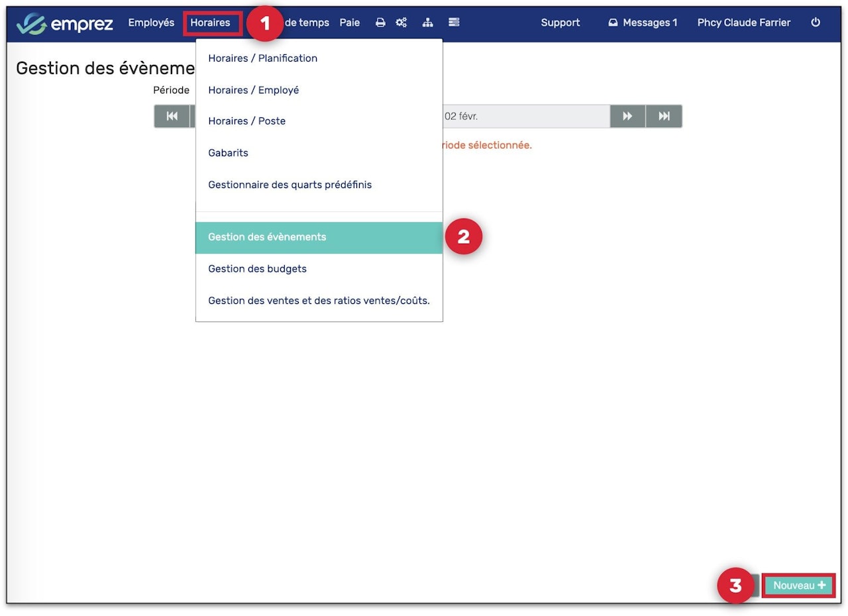Open the Horaires dropdown menu
This screenshot has width=848, height=616.
tap(210, 23)
